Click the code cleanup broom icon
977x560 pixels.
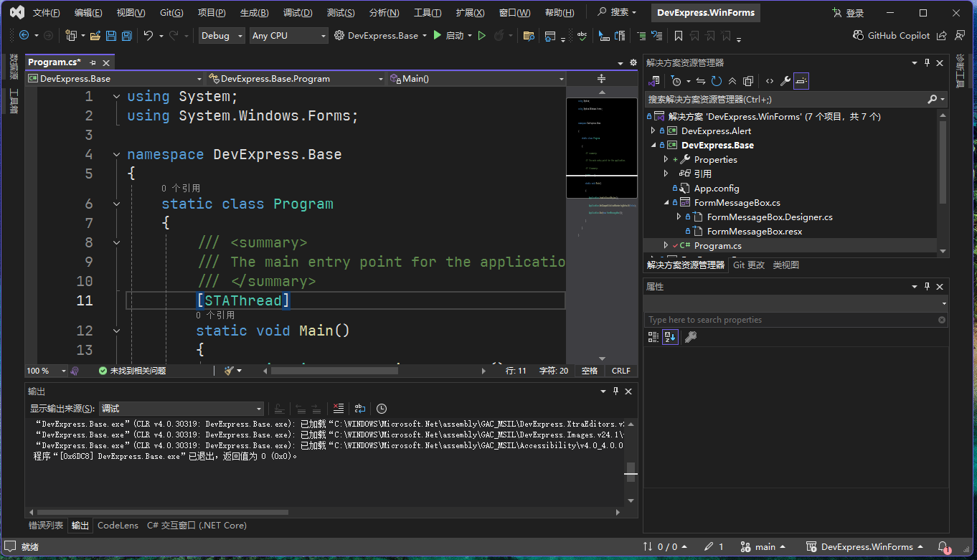point(229,371)
